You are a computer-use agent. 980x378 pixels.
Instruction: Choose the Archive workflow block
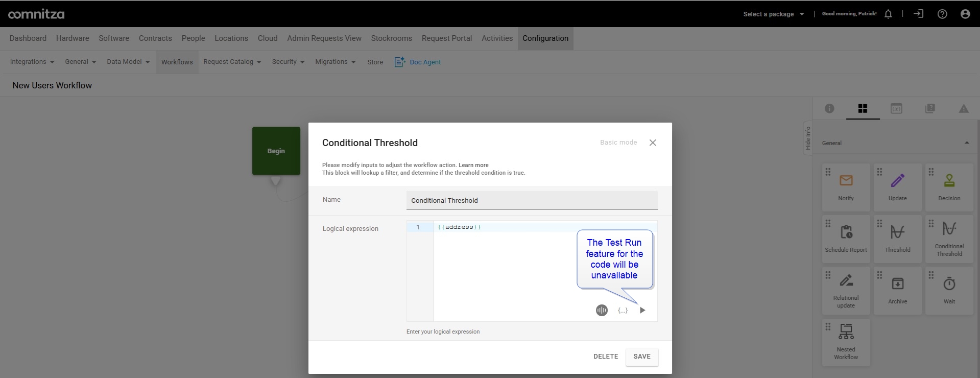pyautogui.click(x=897, y=291)
